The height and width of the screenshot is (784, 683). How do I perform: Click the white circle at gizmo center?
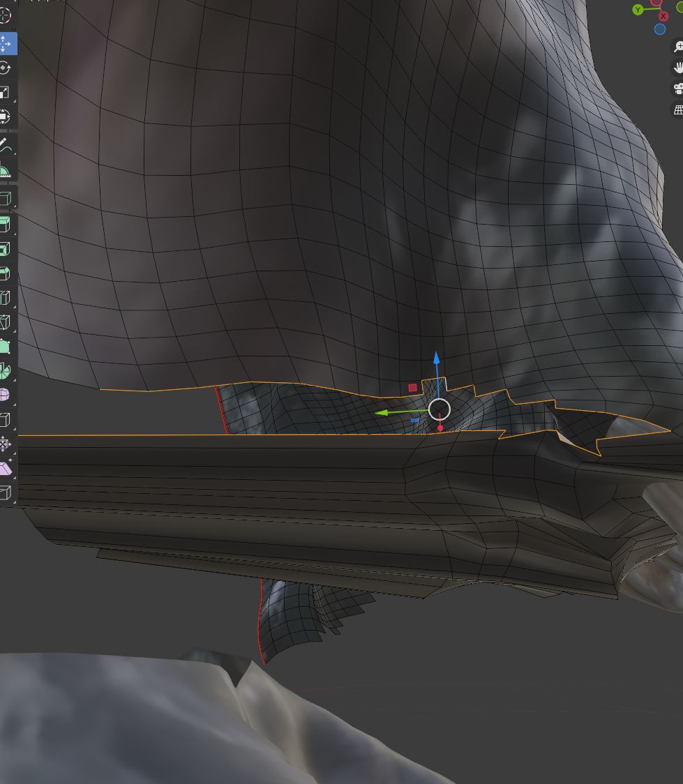440,409
